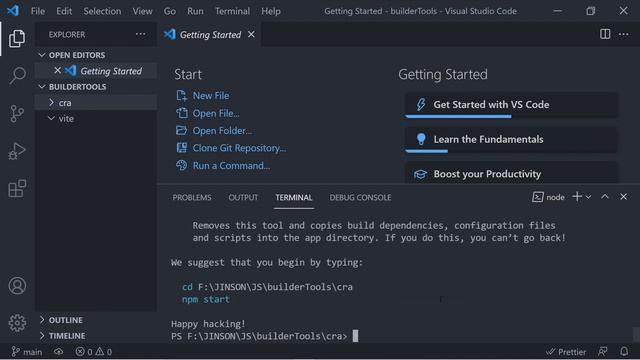Image resolution: width=640 pixels, height=360 pixels.
Task: Open the Go menu
Action: [170, 11]
